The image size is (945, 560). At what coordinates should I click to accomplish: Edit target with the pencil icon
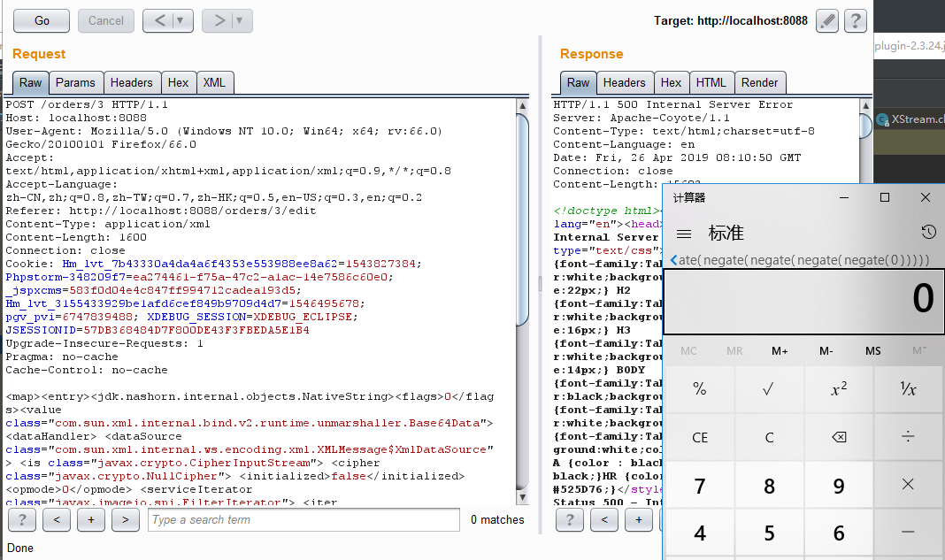[x=826, y=21]
